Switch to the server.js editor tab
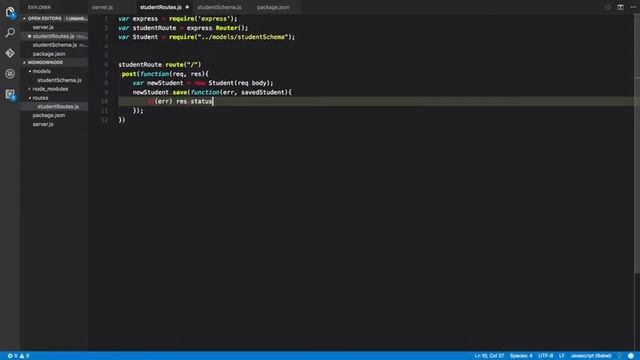This screenshot has height=360, width=640. coord(102,7)
